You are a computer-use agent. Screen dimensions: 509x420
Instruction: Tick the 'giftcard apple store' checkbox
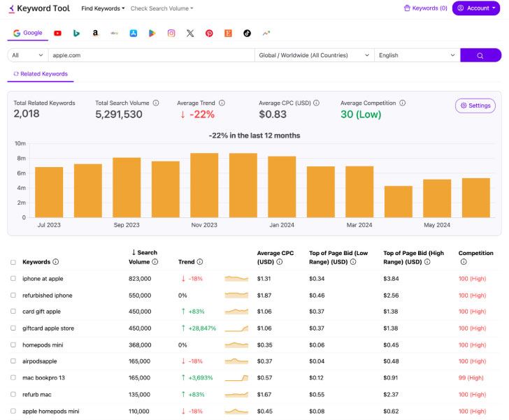[x=13, y=328]
